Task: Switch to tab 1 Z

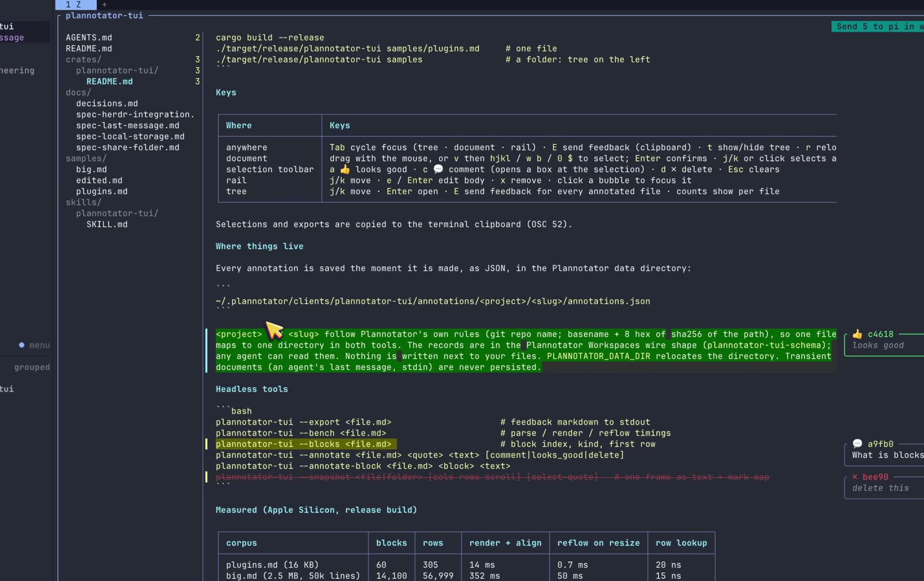Action: coord(76,5)
